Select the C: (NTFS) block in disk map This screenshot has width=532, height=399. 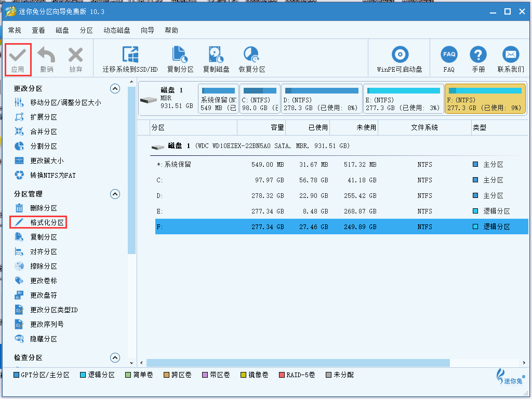pos(260,99)
